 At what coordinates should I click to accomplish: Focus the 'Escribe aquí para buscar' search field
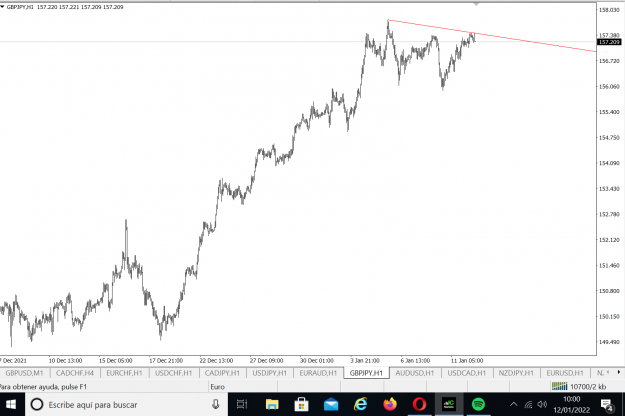tap(126, 404)
